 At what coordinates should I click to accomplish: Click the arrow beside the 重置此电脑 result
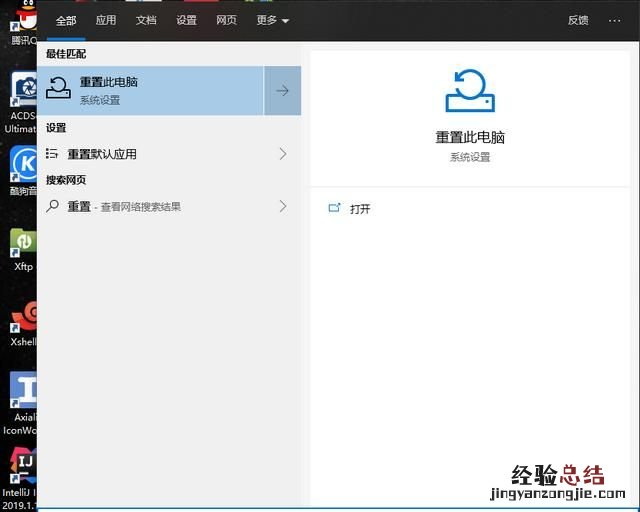282,91
